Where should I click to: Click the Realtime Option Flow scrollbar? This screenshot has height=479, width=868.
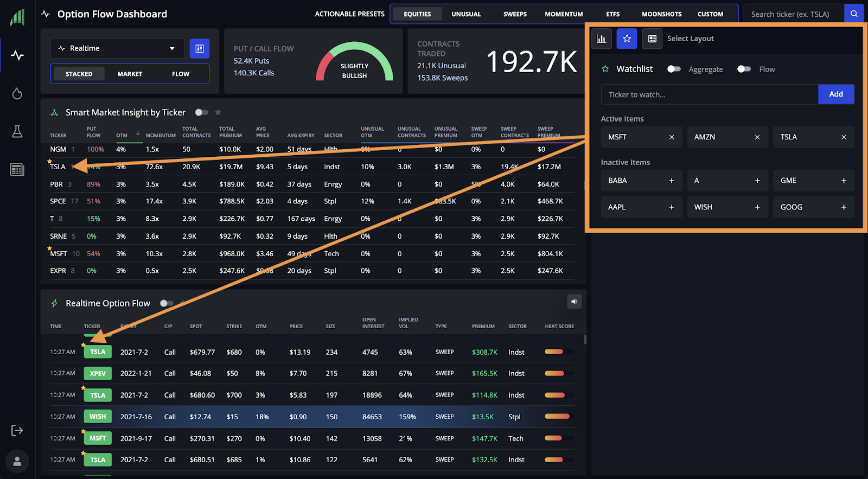(x=585, y=340)
